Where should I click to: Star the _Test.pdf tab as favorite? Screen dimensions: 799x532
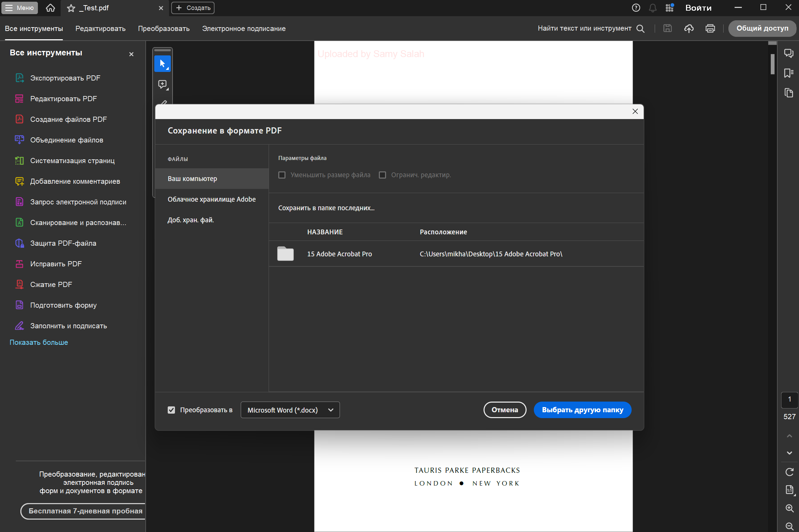pos(71,8)
